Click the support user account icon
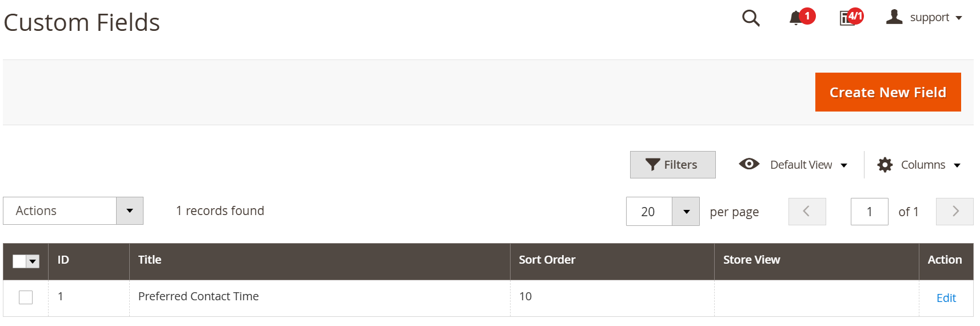980x326 pixels. tap(894, 17)
